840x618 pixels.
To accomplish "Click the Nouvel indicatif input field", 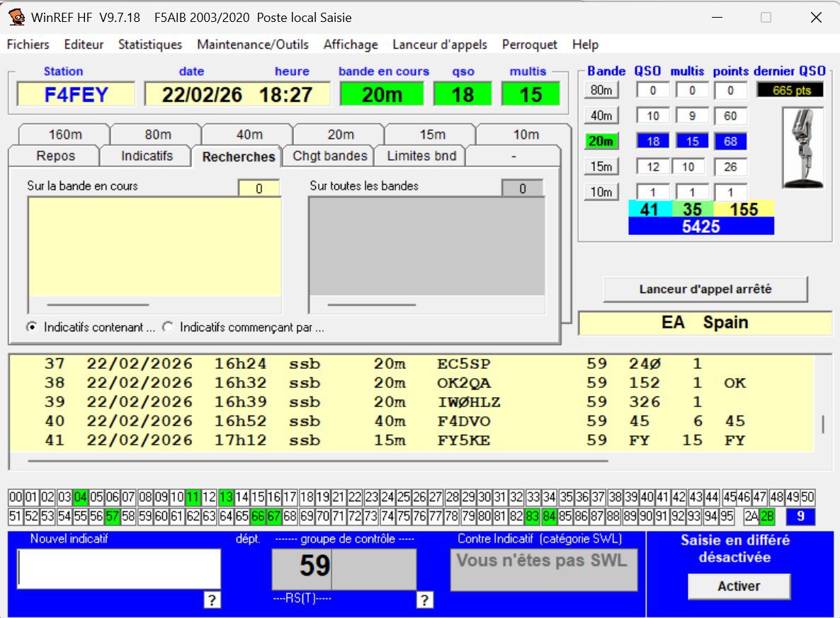I will [x=119, y=568].
